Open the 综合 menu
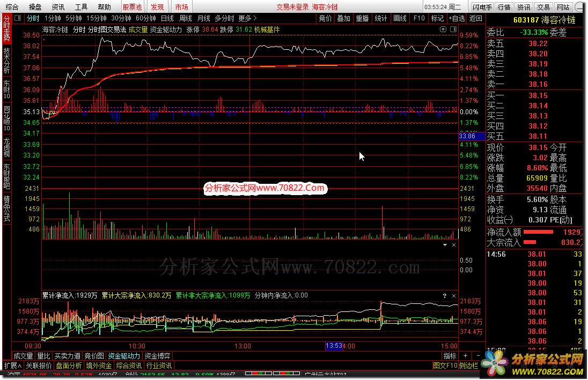The width and height of the screenshot is (588, 380). click(12, 7)
